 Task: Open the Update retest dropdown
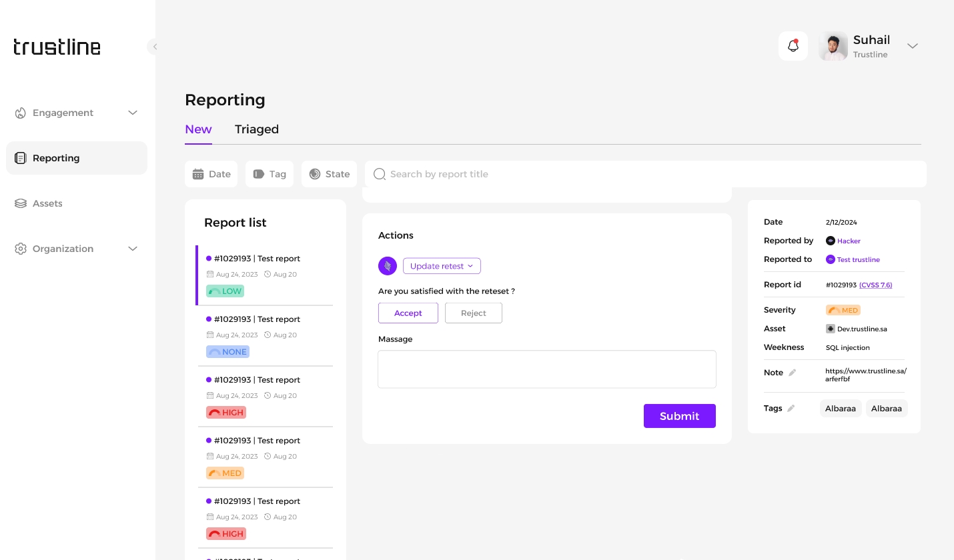point(442,266)
